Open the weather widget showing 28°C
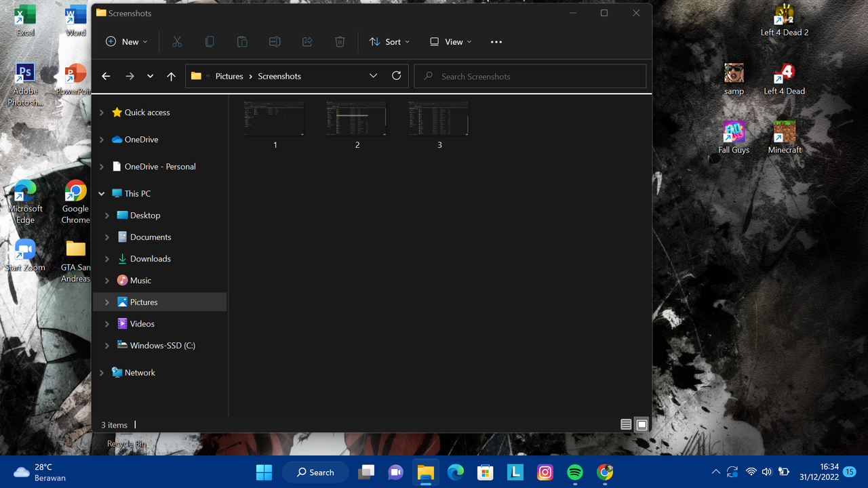The height and width of the screenshot is (488, 868). click(41, 472)
